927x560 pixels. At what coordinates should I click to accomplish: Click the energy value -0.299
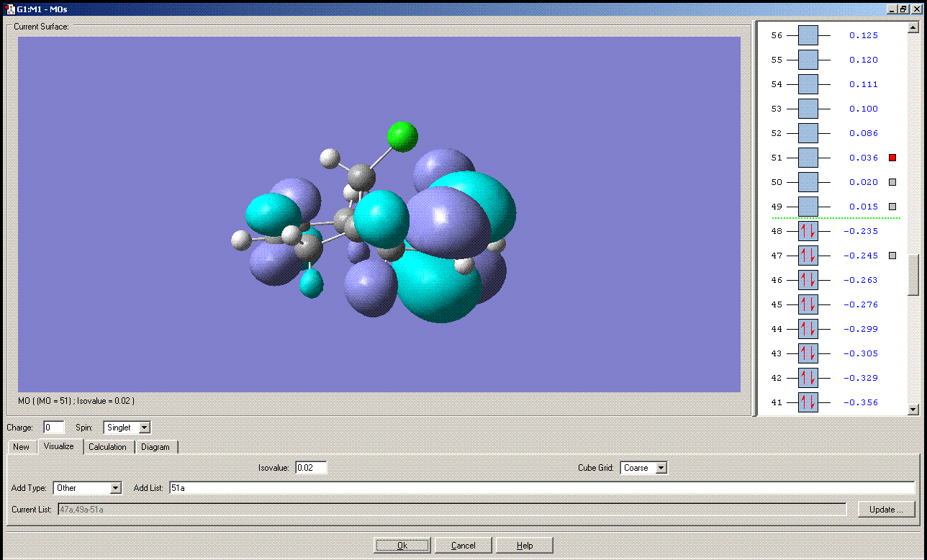(x=861, y=329)
